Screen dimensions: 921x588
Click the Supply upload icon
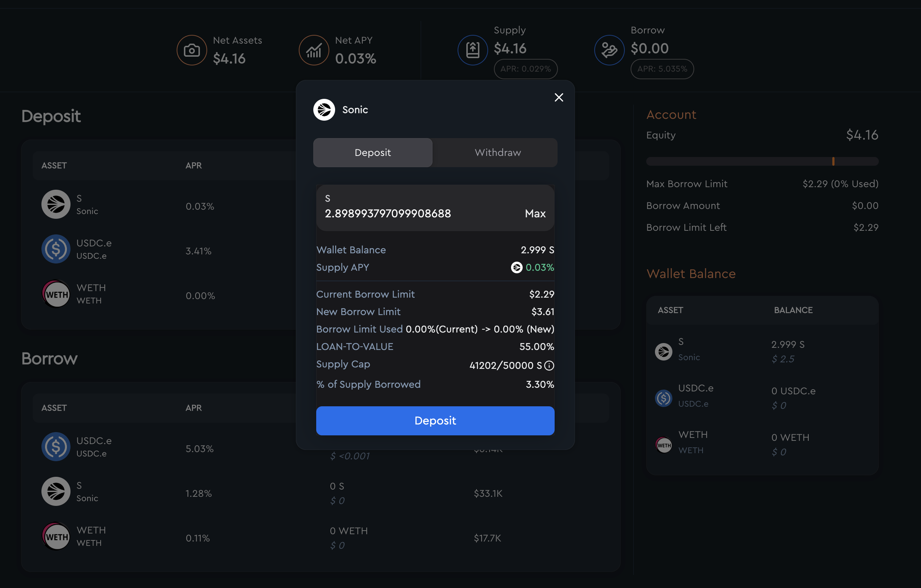click(x=472, y=50)
